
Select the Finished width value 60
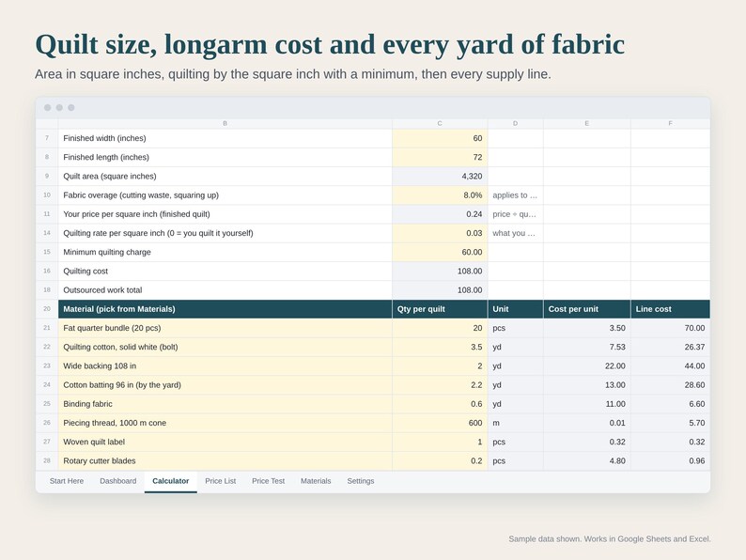click(440, 138)
